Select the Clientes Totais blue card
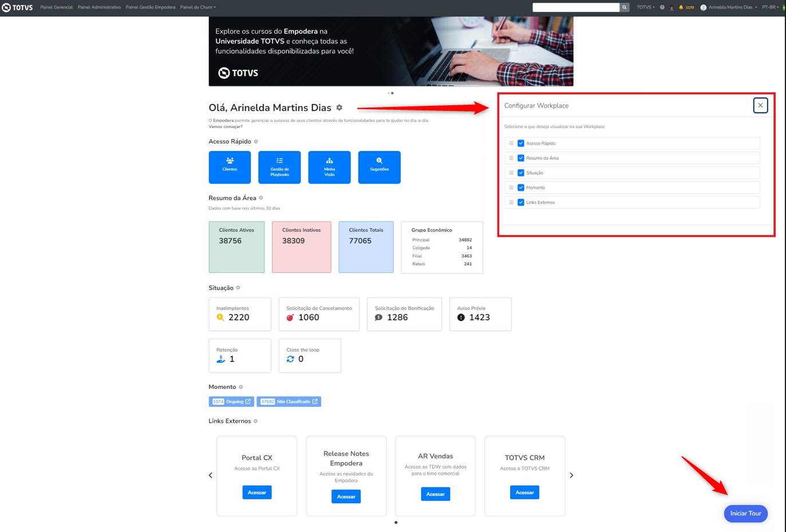Viewport: 786px width, 532px height. [x=366, y=247]
